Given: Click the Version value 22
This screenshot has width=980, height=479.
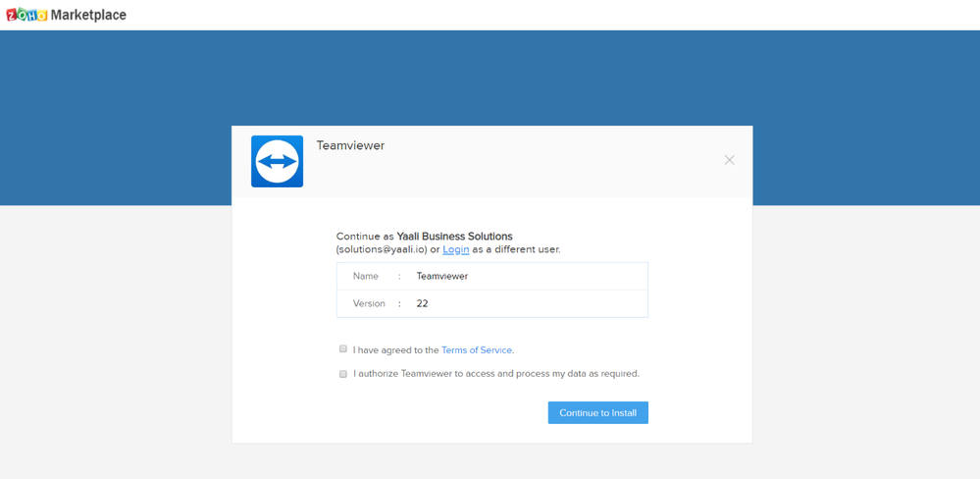Looking at the screenshot, I should coord(422,304).
